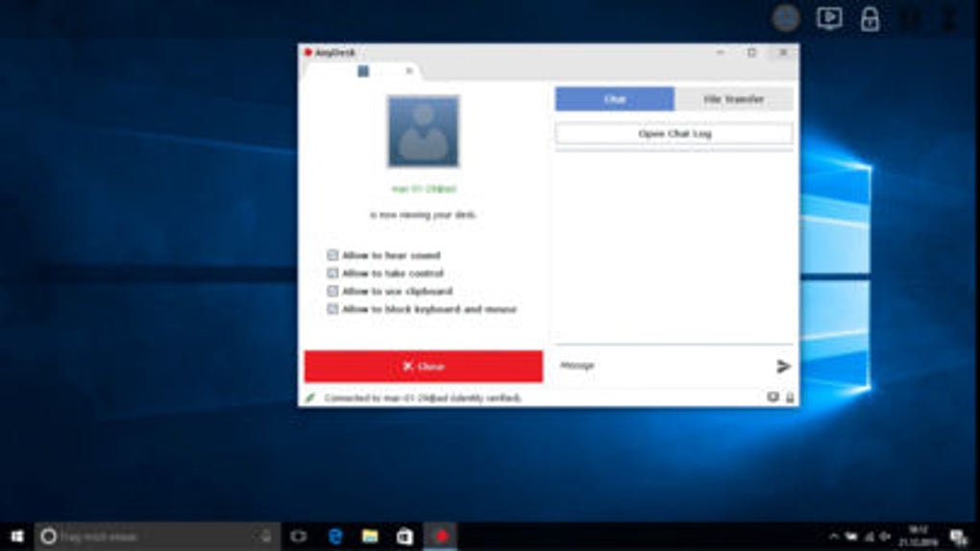Click the send message arrow icon

[783, 366]
